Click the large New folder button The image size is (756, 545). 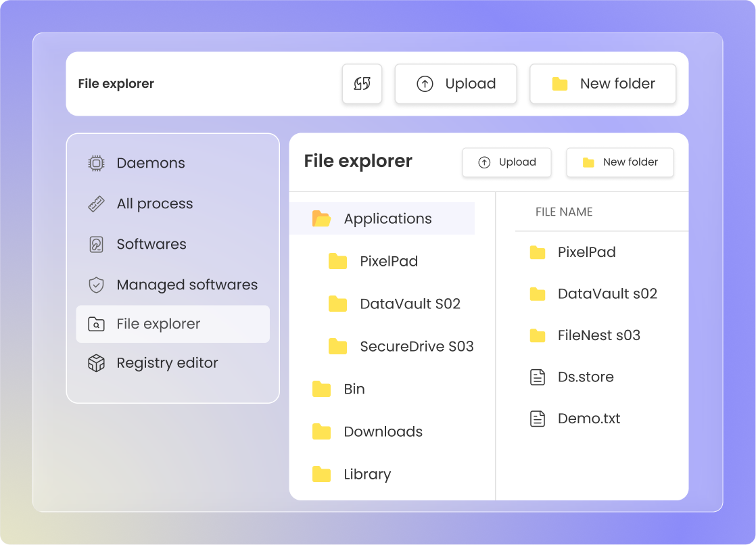point(603,84)
